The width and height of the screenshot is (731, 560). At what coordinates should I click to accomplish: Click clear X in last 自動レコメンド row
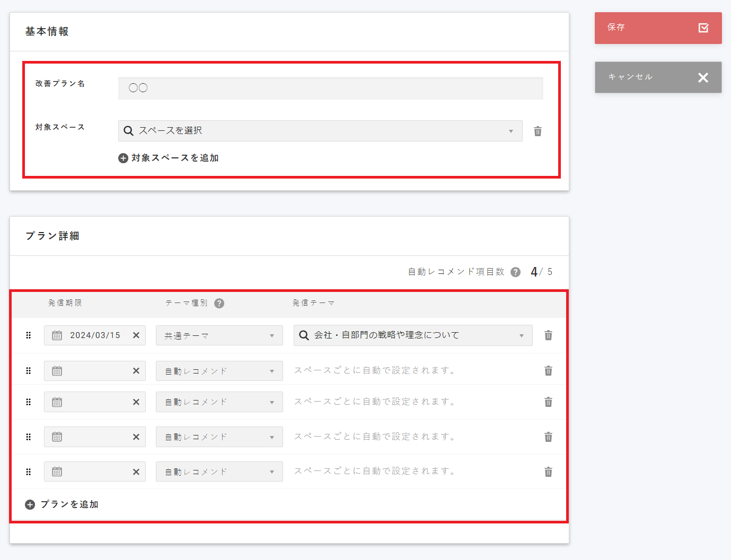[x=136, y=472]
